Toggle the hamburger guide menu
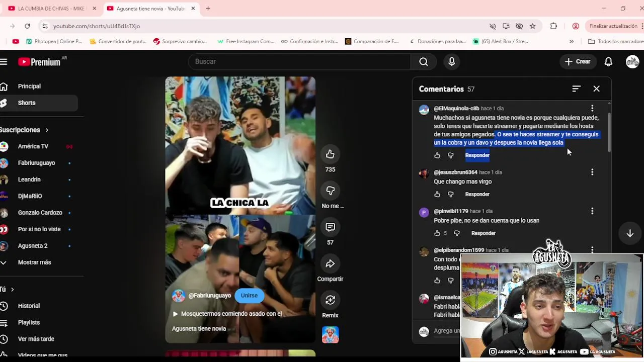 point(4,61)
